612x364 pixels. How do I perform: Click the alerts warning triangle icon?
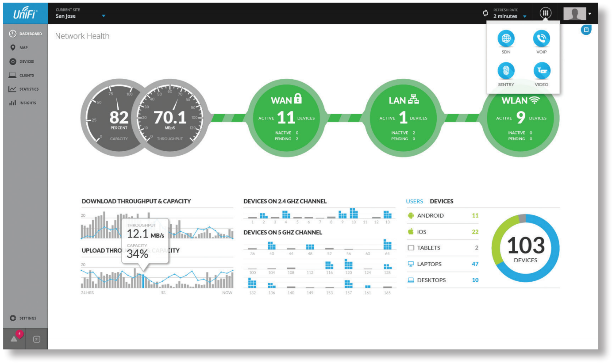(14, 339)
